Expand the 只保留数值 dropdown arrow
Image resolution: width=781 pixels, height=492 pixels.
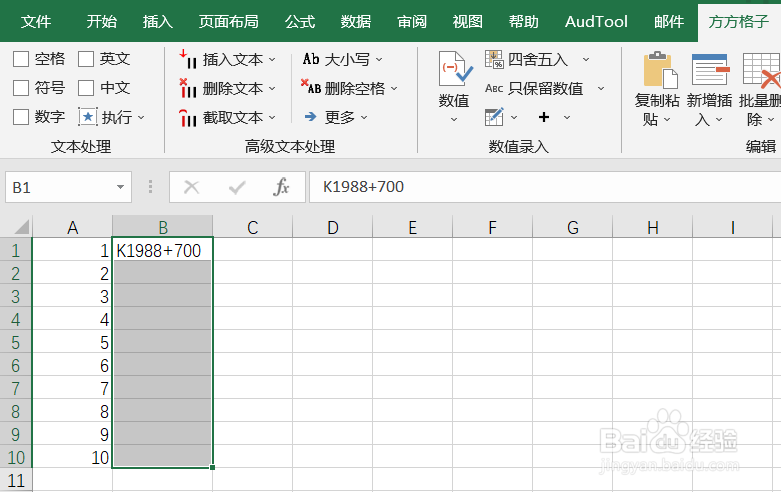pos(601,89)
